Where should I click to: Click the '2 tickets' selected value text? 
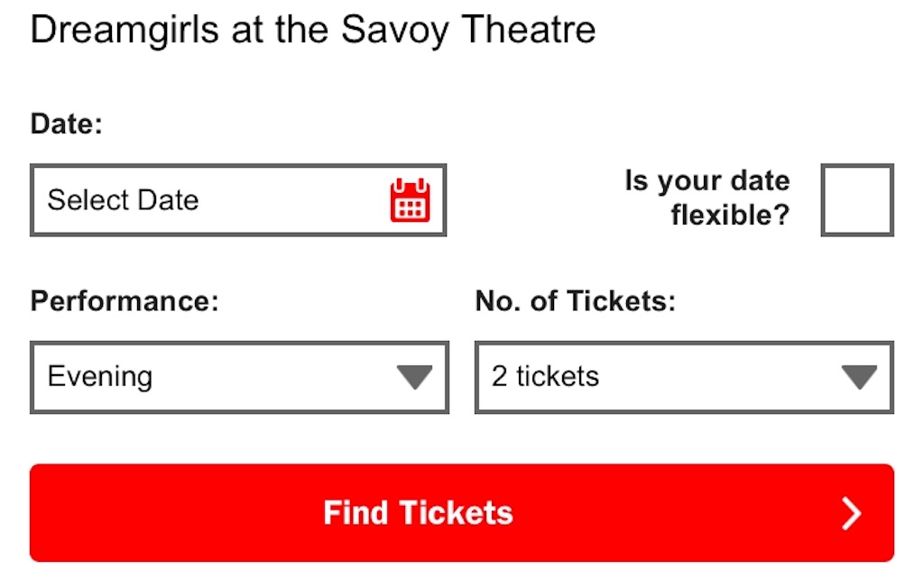pyautogui.click(x=546, y=376)
